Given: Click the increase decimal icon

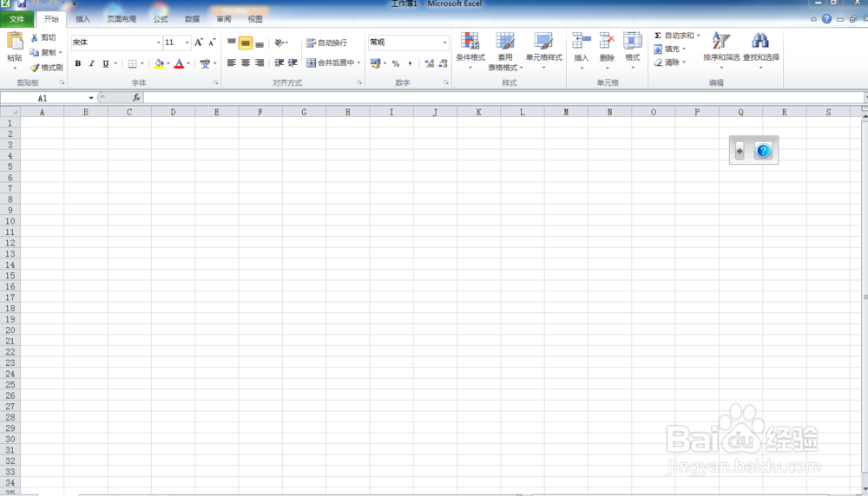Looking at the screenshot, I should pos(429,63).
